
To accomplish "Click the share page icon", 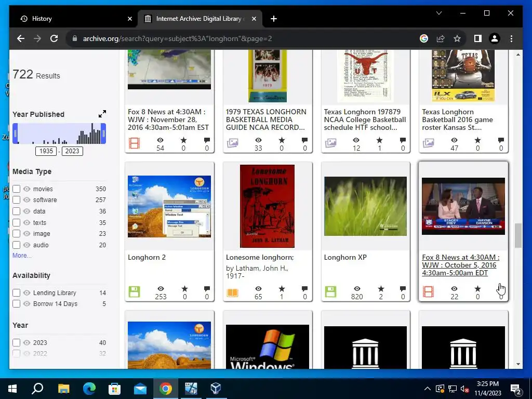I will coord(441,38).
